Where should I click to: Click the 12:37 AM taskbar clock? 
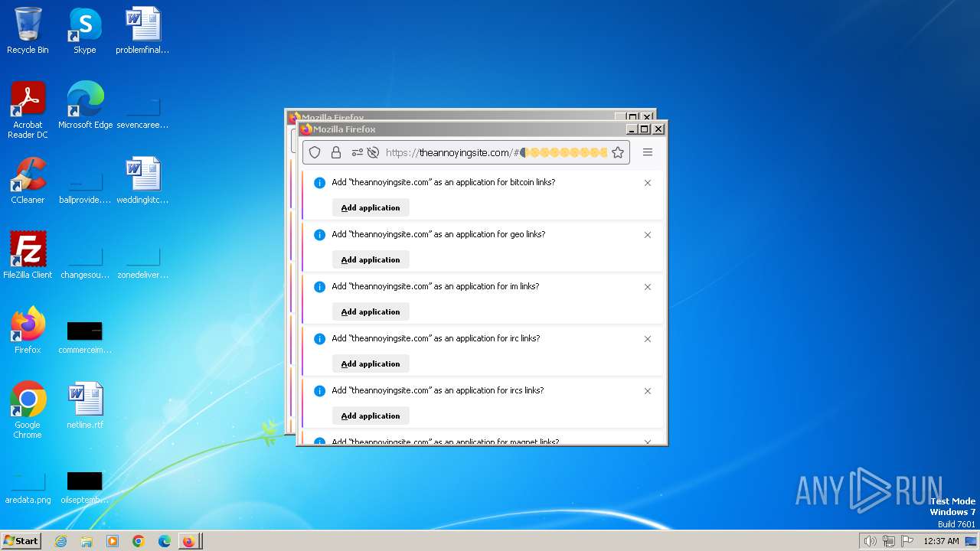(941, 541)
